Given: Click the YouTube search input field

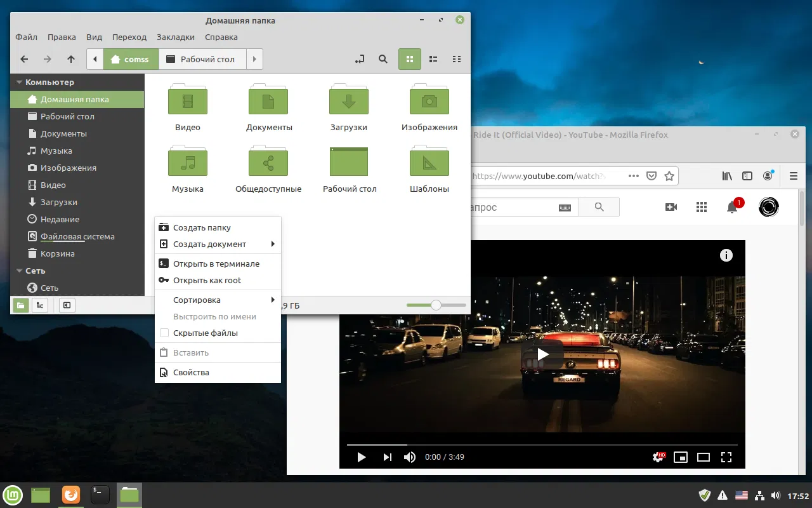Looking at the screenshot, I should pyautogui.click(x=520, y=207).
